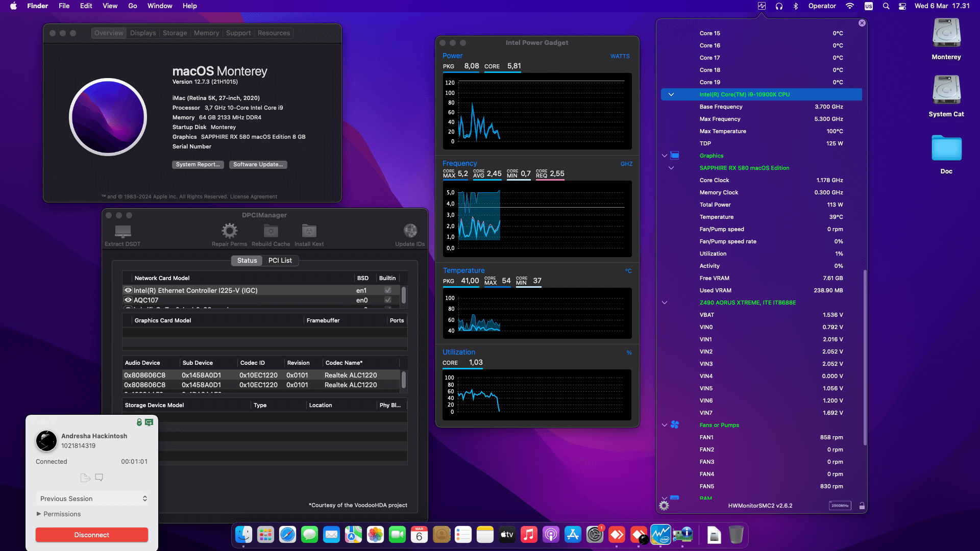
Task: Collapse the Fans or Pumps section
Action: tap(665, 425)
